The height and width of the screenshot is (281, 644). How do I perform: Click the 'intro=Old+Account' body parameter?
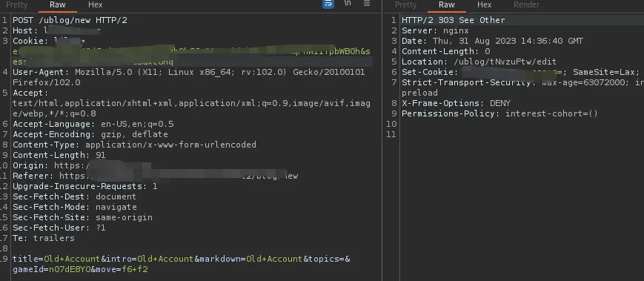tap(150, 259)
